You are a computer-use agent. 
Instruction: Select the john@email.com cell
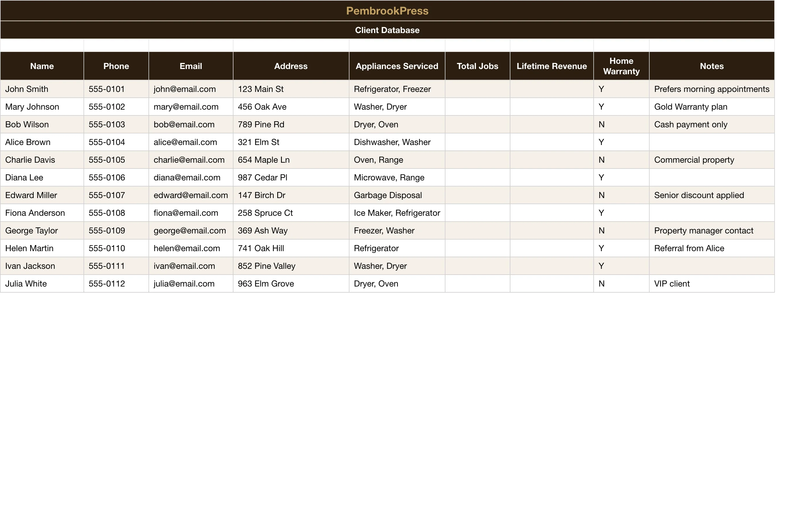pyautogui.click(x=191, y=89)
